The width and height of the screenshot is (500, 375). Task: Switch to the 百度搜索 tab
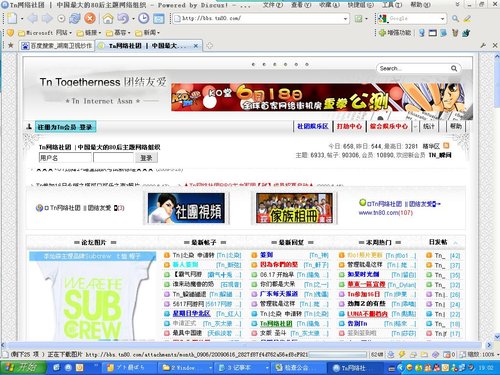pos(57,46)
